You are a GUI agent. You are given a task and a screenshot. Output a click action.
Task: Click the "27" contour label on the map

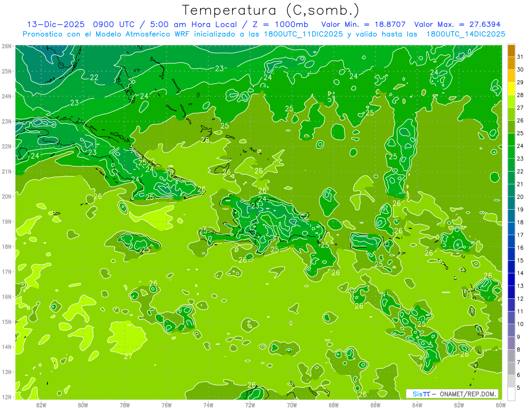(128, 356)
